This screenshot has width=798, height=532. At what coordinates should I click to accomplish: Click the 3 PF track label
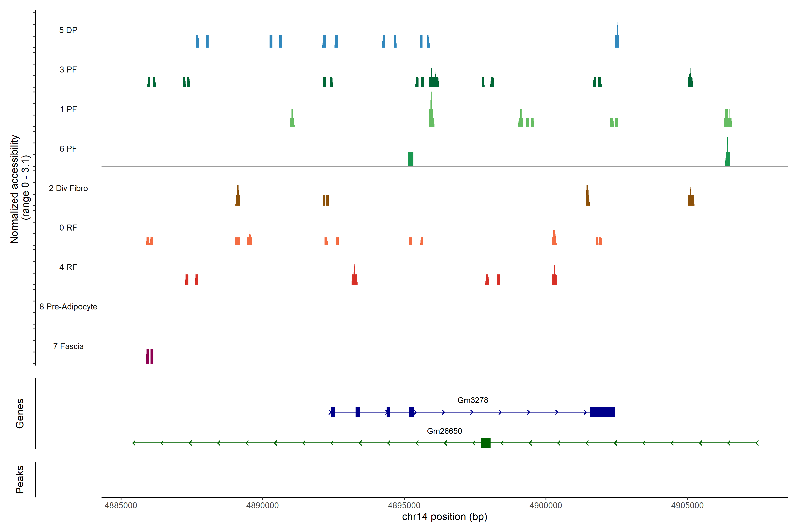point(68,70)
